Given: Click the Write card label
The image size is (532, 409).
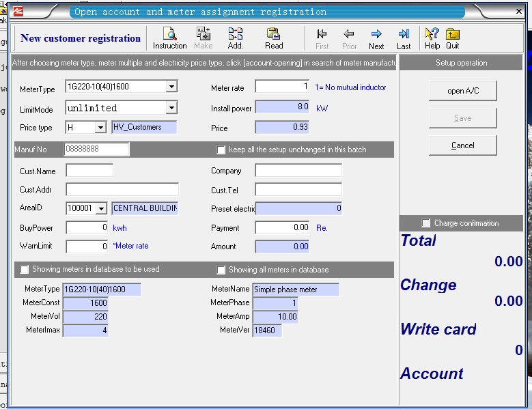Looking at the screenshot, I should click(x=438, y=329).
